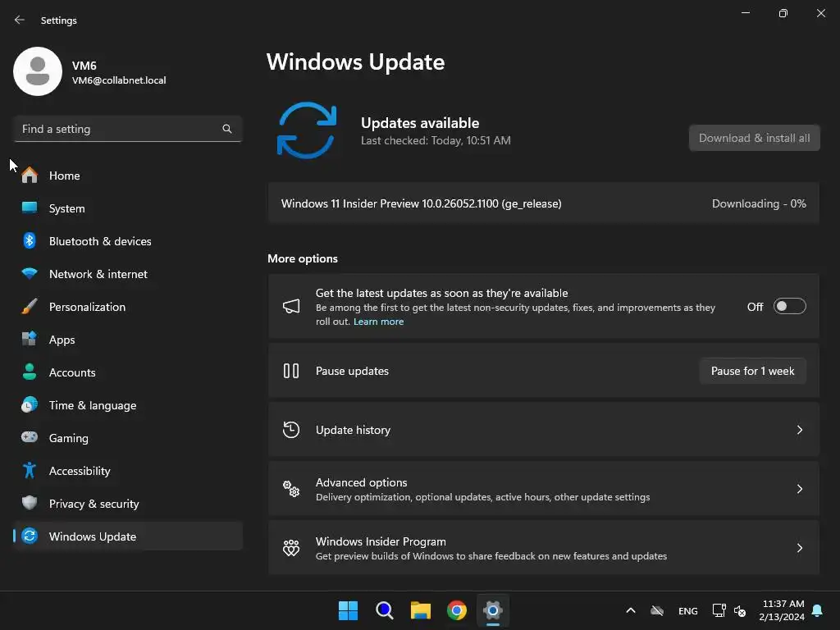Image resolution: width=840 pixels, height=630 pixels.
Task: Show hidden tray icons chevron
Action: click(631, 610)
